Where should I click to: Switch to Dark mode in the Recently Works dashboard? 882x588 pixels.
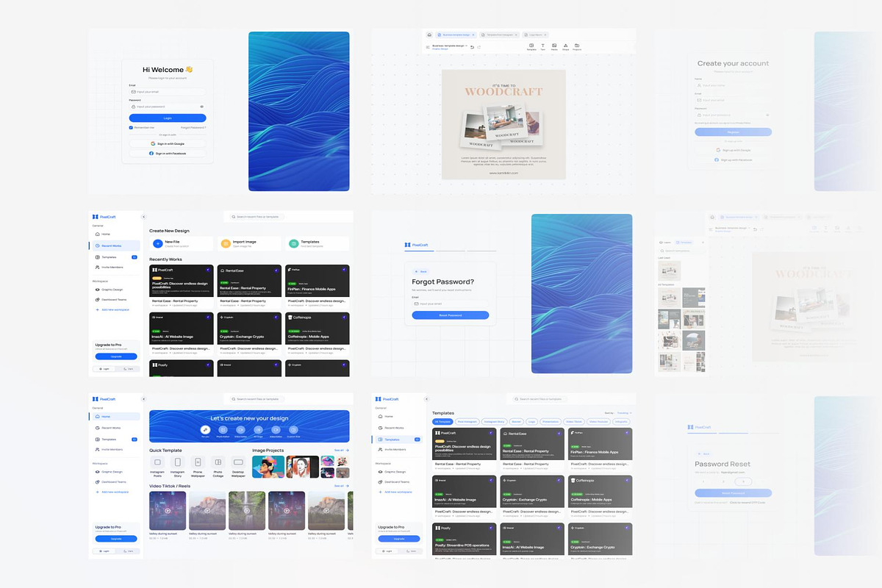tap(126, 368)
